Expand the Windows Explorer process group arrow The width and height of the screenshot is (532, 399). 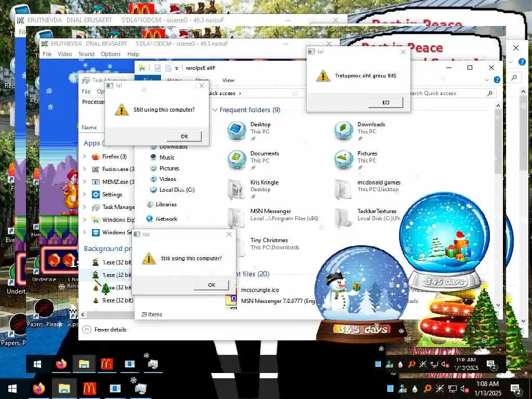click(x=85, y=220)
